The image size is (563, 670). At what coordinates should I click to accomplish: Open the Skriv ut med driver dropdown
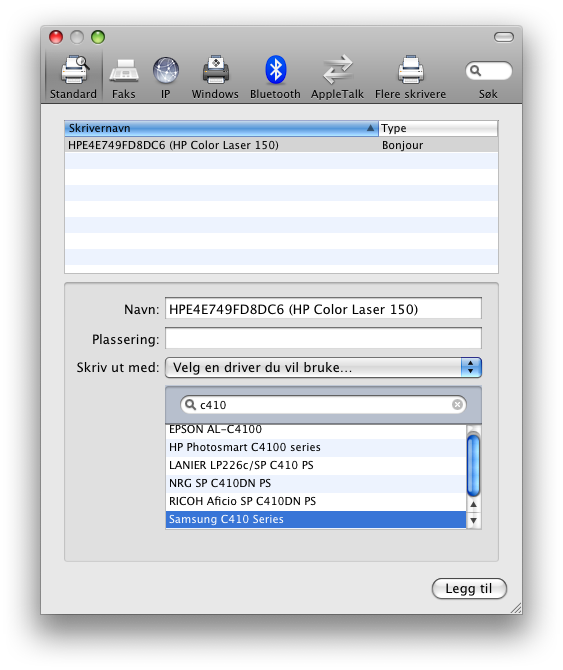click(x=323, y=367)
